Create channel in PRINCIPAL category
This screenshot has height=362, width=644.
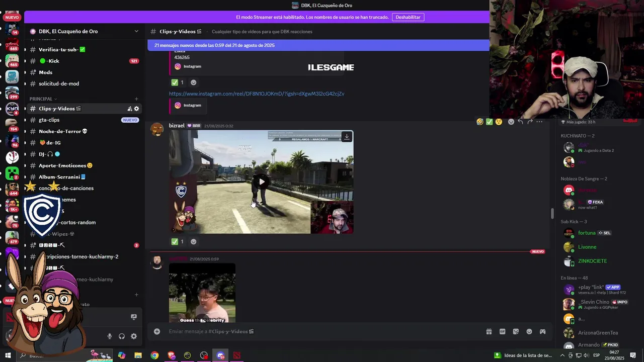[136, 99]
